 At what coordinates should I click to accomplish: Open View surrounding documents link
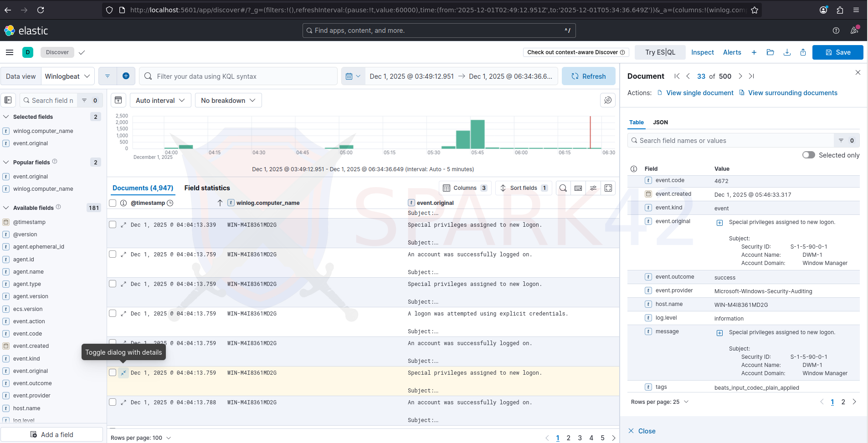(x=792, y=93)
